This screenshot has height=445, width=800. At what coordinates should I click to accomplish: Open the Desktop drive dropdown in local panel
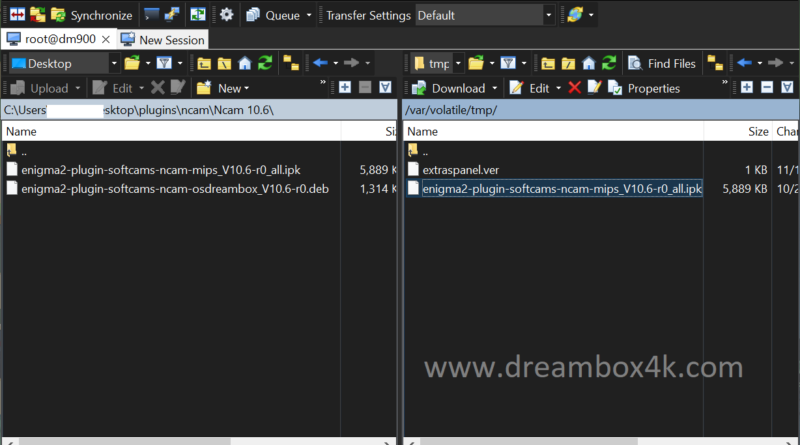pos(65,63)
